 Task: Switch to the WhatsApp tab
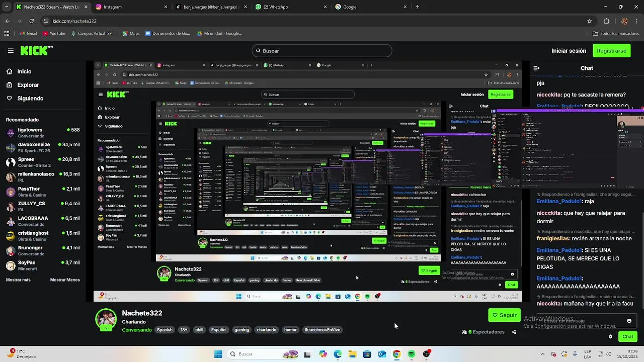[x=291, y=7]
